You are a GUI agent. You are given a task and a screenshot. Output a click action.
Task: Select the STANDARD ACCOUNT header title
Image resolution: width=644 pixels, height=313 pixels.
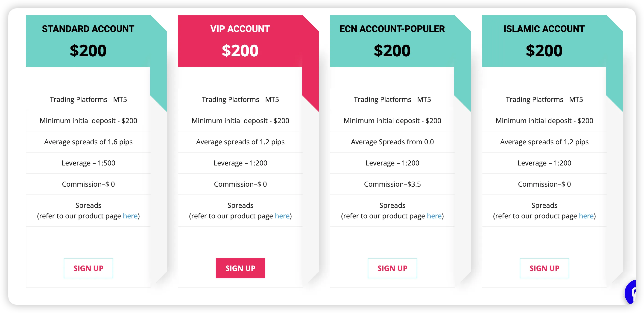(88, 29)
